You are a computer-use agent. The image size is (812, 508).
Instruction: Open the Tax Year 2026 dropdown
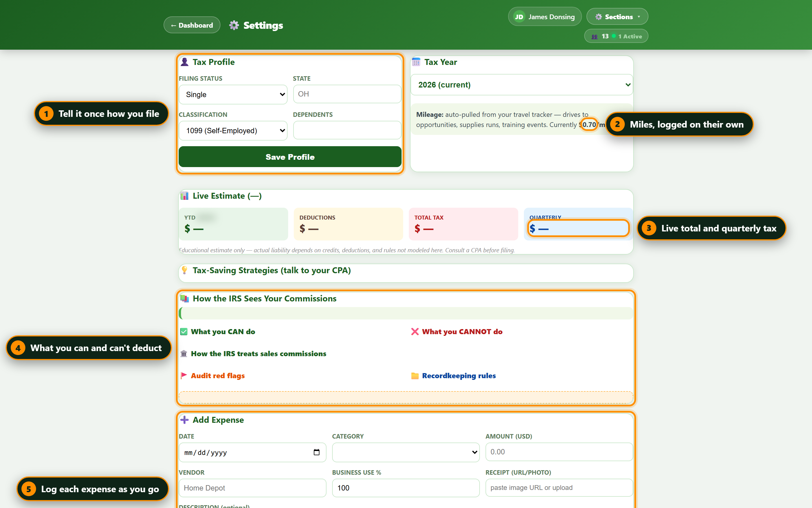pyautogui.click(x=522, y=85)
